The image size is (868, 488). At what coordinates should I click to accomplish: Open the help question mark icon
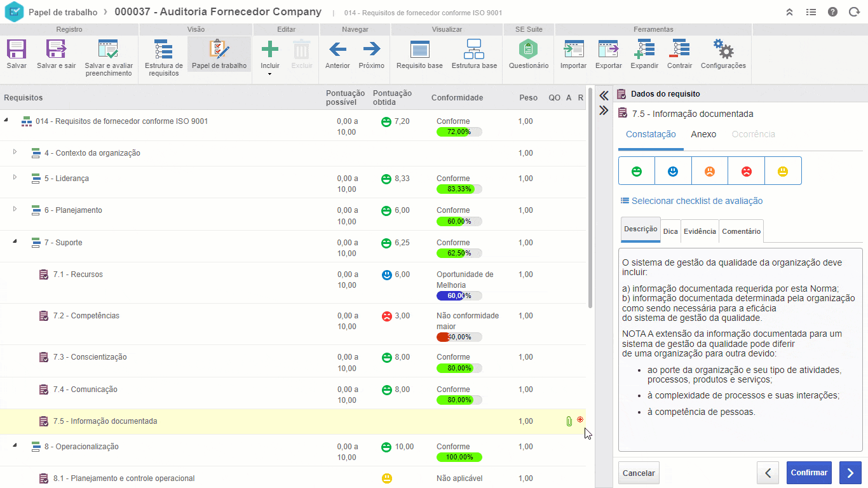(832, 12)
